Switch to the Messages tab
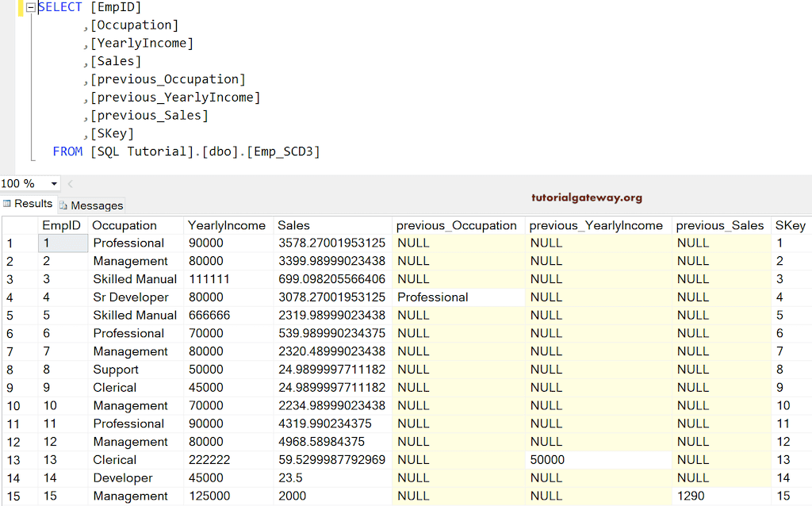Image resolution: width=812 pixels, height=506 pixels. coord(90,205)
